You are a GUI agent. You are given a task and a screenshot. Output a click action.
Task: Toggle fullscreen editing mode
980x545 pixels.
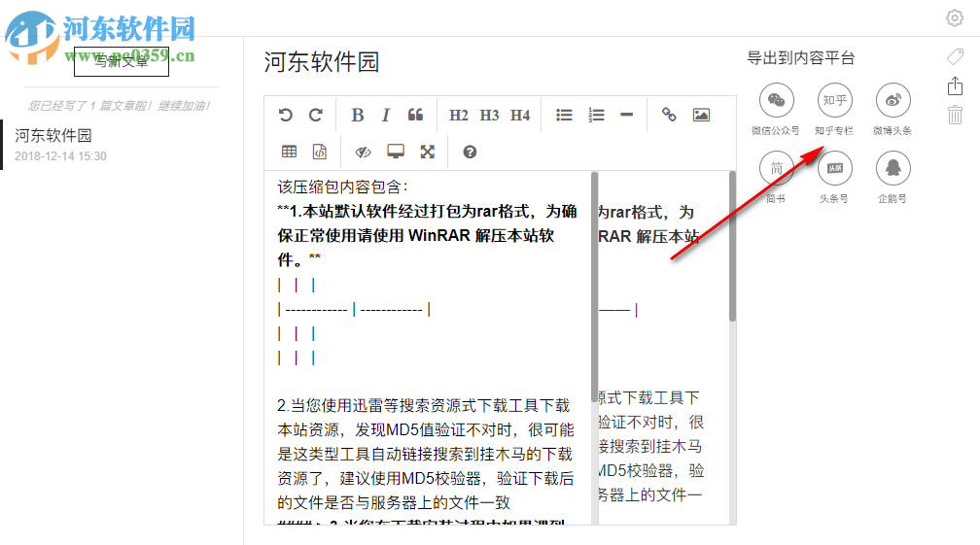pyautogui.click(x=428, y=152)
